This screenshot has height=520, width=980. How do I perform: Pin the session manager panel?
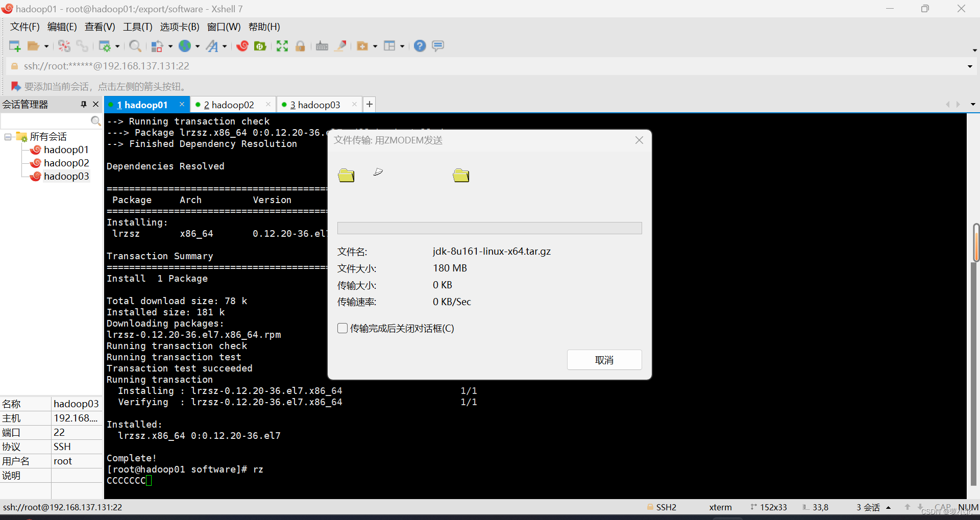click(x=84, y=104)
